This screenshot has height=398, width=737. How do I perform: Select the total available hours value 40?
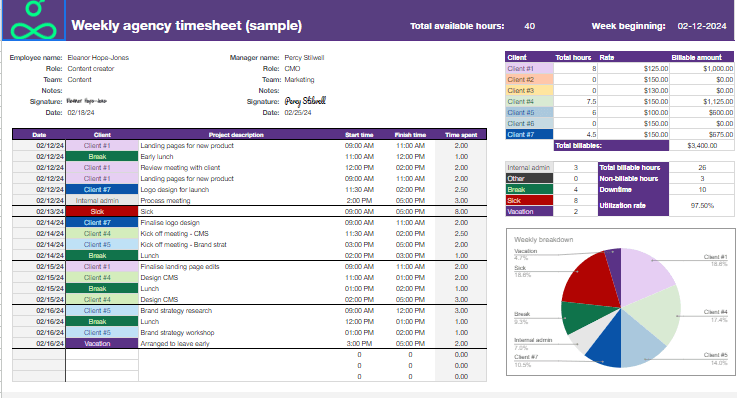tap(529, 26)
